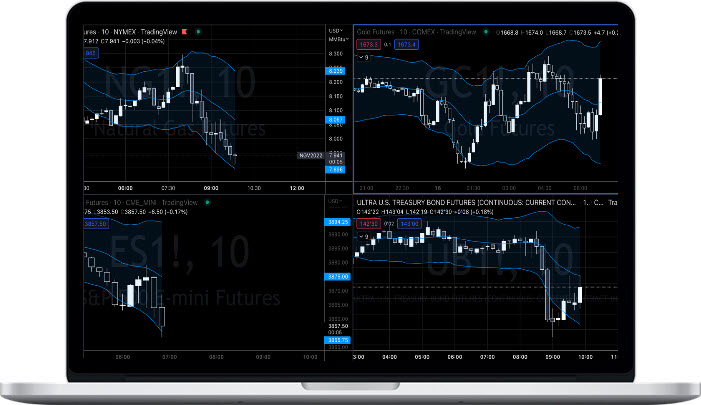Click the red flag icon on NYMEX chart

[184, 33]
